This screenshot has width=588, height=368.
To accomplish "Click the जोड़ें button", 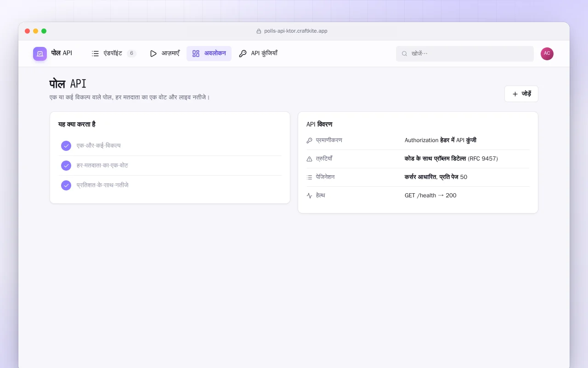I will pyautogui.click(x=521, y=94).
